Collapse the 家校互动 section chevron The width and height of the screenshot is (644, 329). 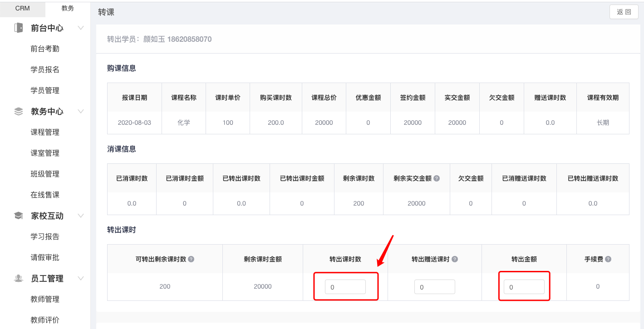81,216
